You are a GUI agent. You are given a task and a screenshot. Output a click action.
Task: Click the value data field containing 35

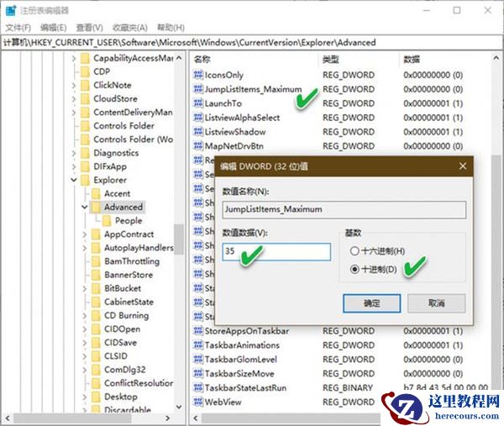(x=276, y=251)
